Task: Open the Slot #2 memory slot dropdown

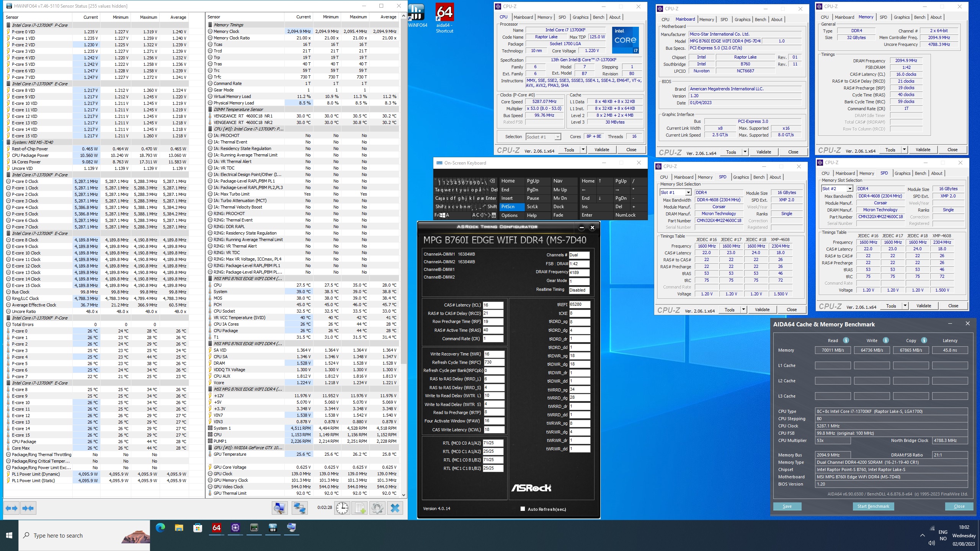Action: (x=849, y=189)
